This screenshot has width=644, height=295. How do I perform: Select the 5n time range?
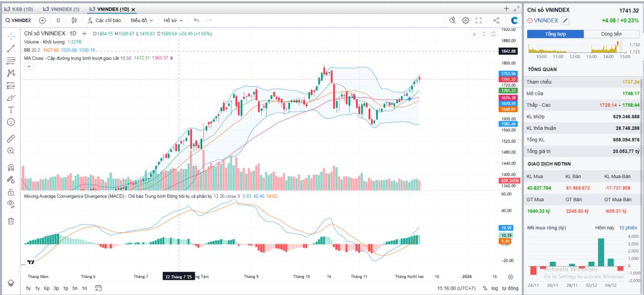(75, 288)
